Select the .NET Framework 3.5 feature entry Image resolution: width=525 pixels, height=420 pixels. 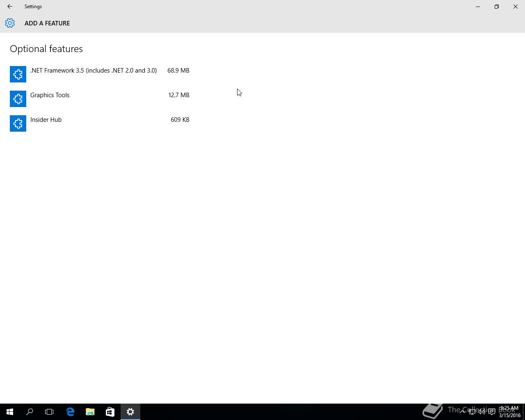click(x=100, y=74)
